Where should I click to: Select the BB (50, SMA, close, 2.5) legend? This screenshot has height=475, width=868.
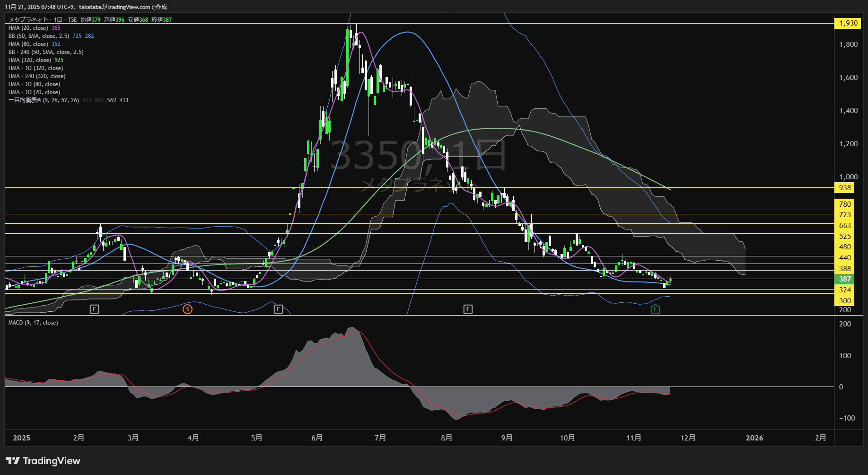pos(39,36)
